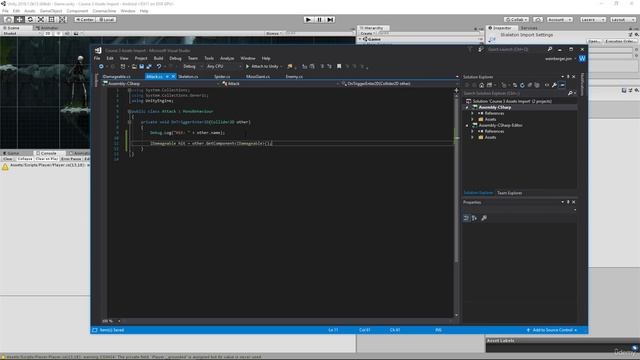The width and height of the screenshot is (640, 360).
Task: Open the Collab dropdown in Unity
Action: pyautogui.click(x=516, y=19)
